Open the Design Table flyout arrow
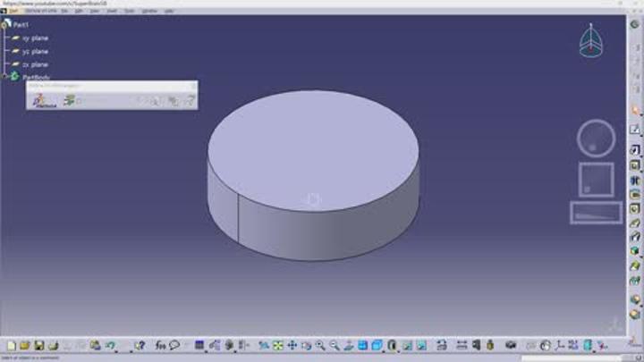Viewport: 644px width, 362px height. point(206,351)
